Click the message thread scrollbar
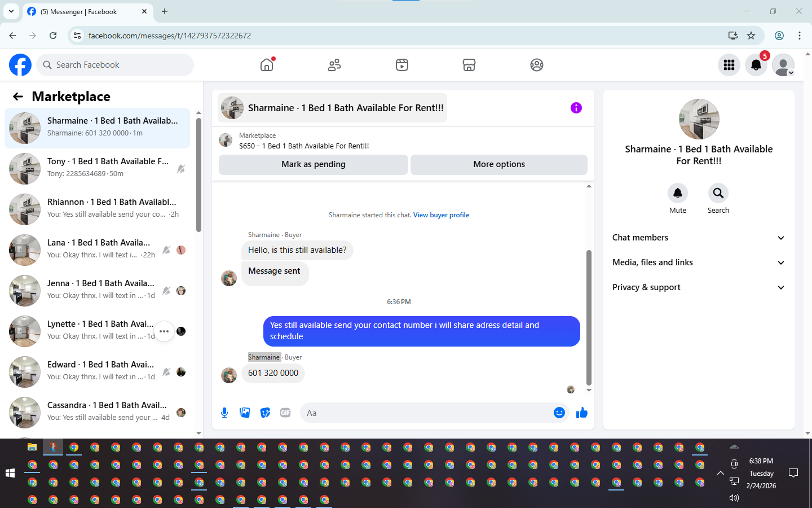 [x=589, y=317]
